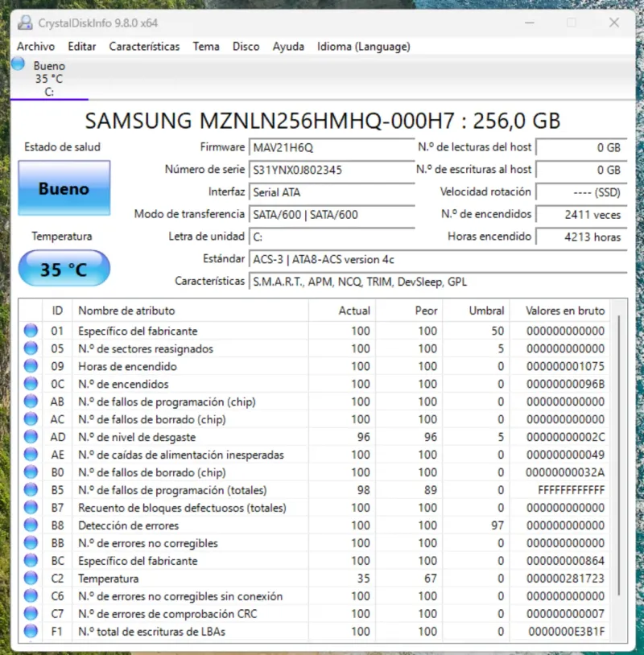Click the status orb for attribute C2
644x655 pixels.
pos(31,578)
